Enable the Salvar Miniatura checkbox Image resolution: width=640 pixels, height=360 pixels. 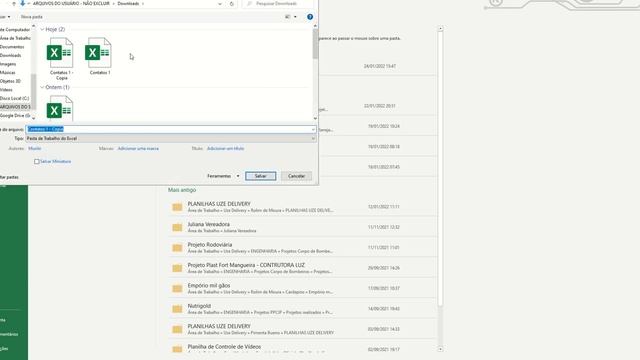pyautogui.click(x=37, y=162)
